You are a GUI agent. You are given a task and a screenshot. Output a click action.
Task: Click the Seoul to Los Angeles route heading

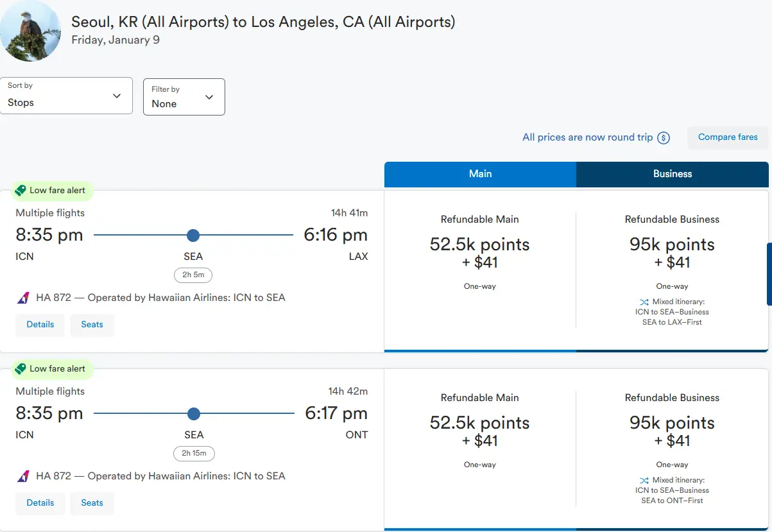coord(263,21)
